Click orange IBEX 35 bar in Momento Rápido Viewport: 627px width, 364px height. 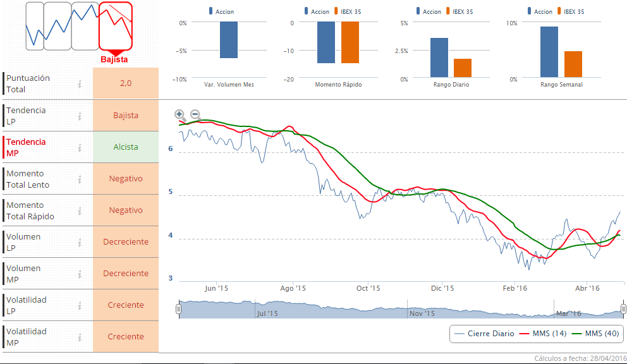[350, 42]
